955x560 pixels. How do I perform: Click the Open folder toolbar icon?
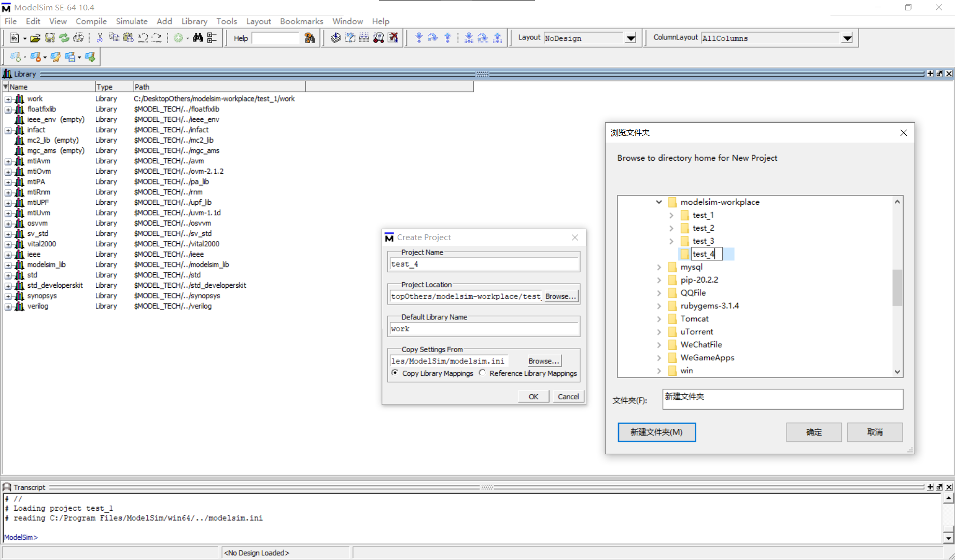pyautogui.click(x=35, y=38)
